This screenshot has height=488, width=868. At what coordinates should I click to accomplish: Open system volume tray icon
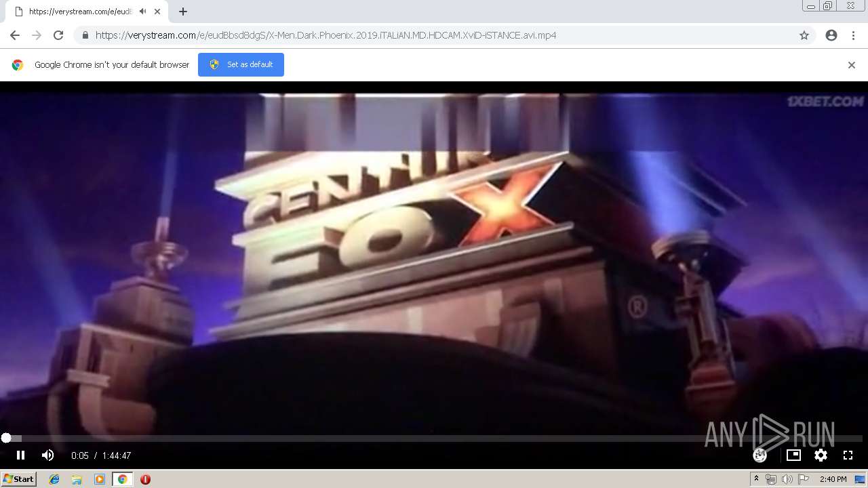click(787, 479)
